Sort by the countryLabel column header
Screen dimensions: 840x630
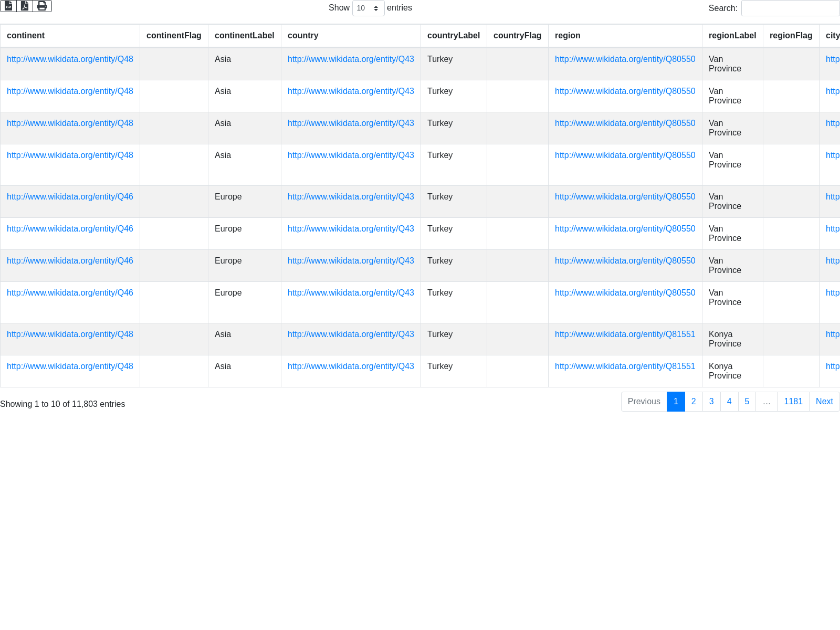click(453, 36)
